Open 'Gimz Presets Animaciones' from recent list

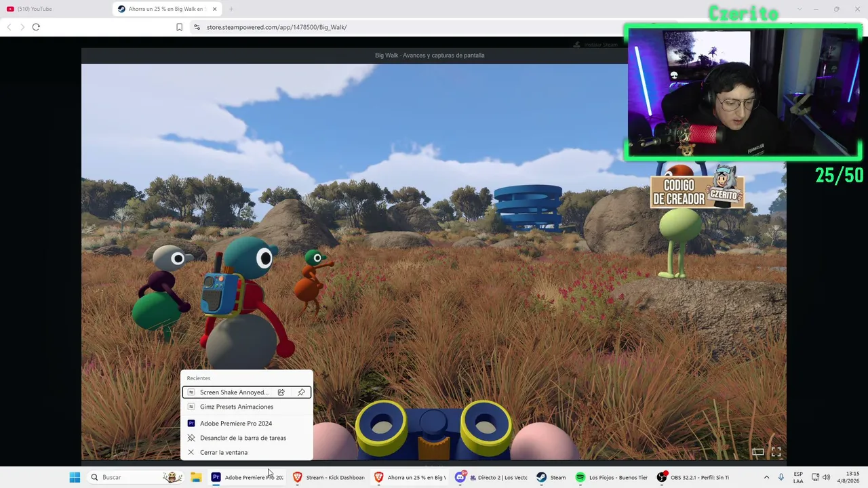point(237,407)
